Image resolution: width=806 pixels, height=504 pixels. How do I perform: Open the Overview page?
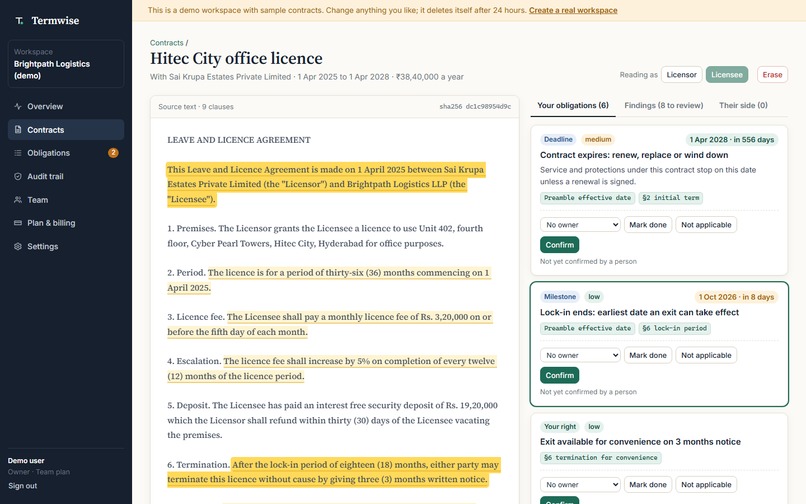[66, 106]
